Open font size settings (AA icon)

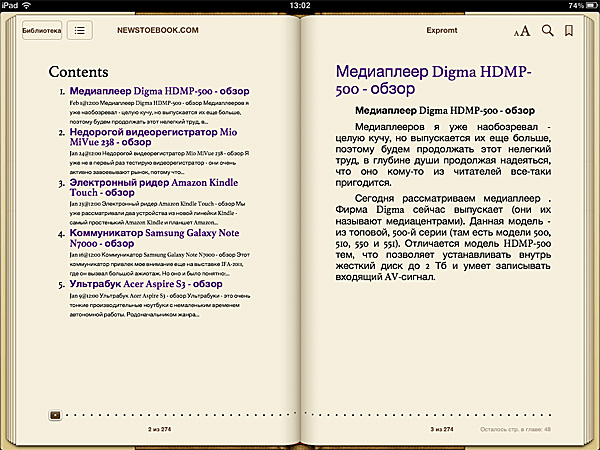click(522, 31)
